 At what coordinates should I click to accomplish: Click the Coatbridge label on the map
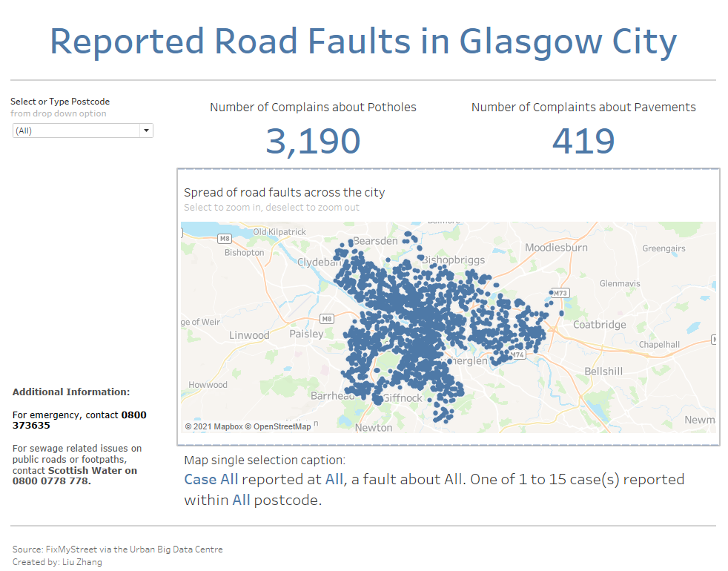600,324
